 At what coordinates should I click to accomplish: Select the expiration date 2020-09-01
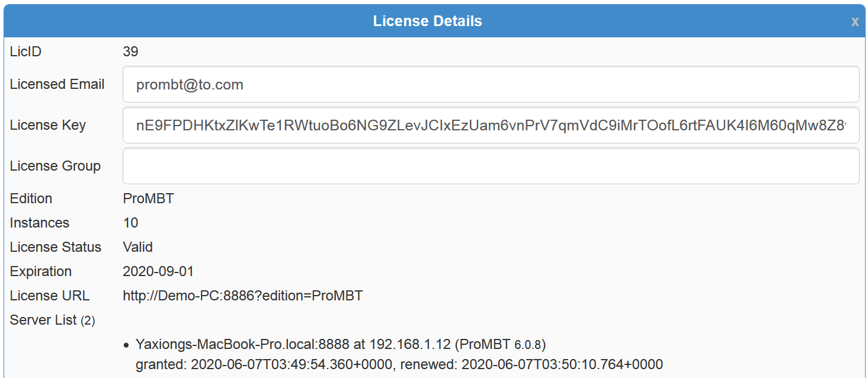coord(158,271)
